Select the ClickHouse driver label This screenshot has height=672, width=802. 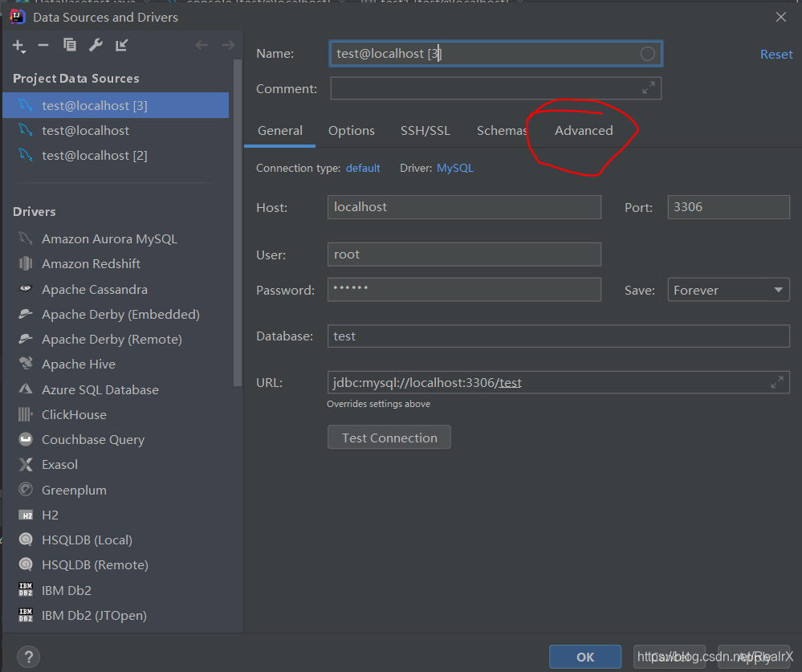[x=74, y=415]
